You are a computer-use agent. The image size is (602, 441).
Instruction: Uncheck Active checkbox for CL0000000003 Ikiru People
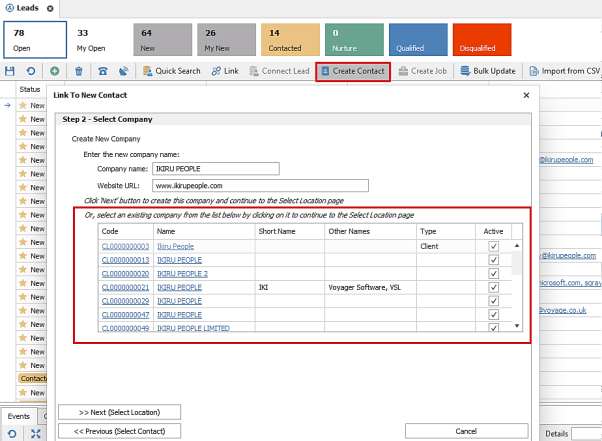[x=493, y=246]
